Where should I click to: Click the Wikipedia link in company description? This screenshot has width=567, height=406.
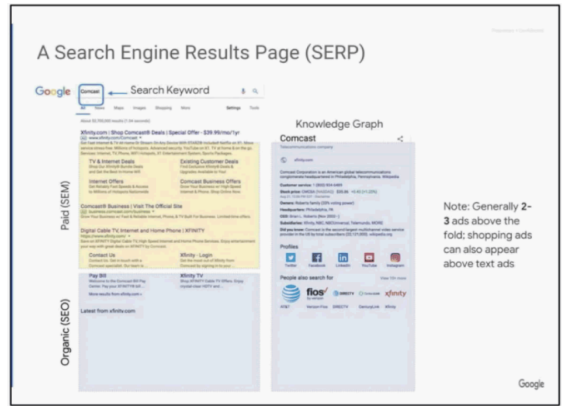(391, 177)
